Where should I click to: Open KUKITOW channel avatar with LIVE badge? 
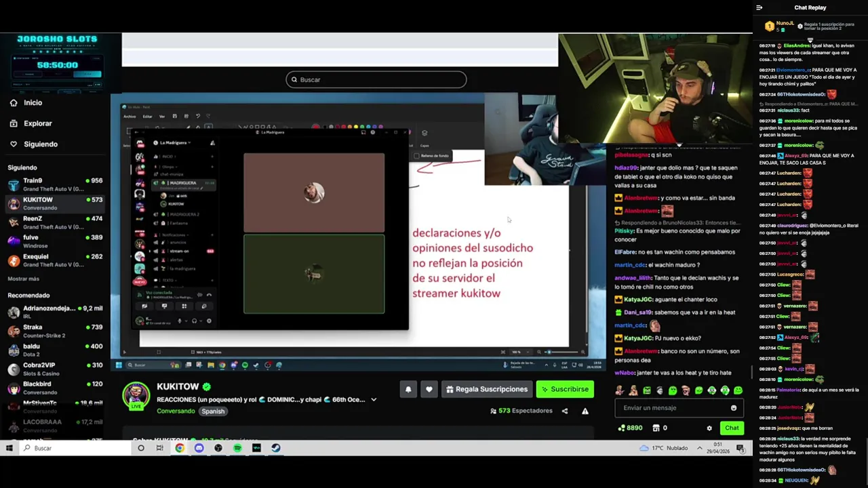pos(136,396)
